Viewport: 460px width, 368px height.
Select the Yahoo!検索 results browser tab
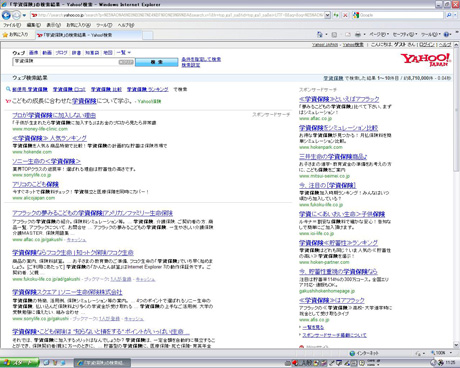[x=88, y=35]
